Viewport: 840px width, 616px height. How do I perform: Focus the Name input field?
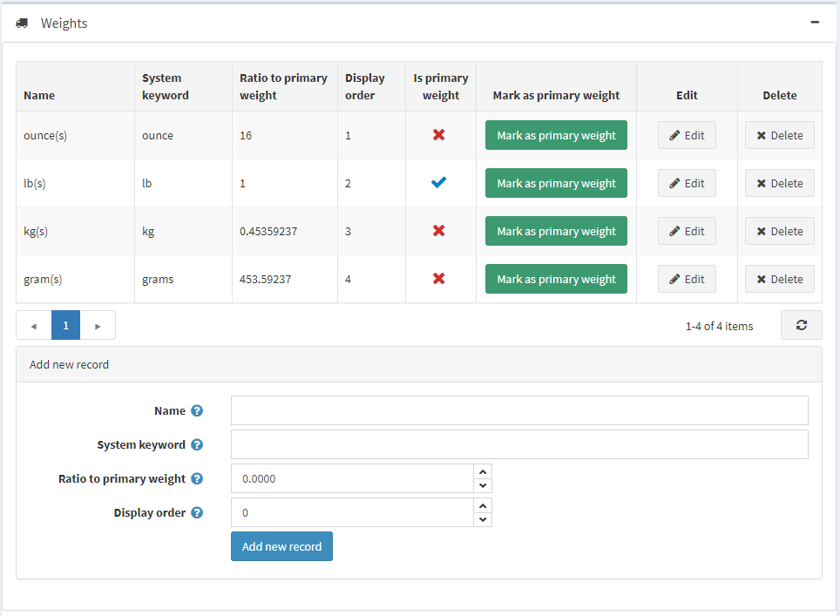pos(519,410)
